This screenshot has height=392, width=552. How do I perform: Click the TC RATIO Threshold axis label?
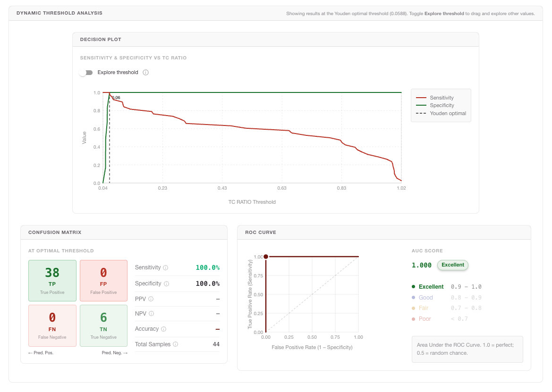pos(252,202)
